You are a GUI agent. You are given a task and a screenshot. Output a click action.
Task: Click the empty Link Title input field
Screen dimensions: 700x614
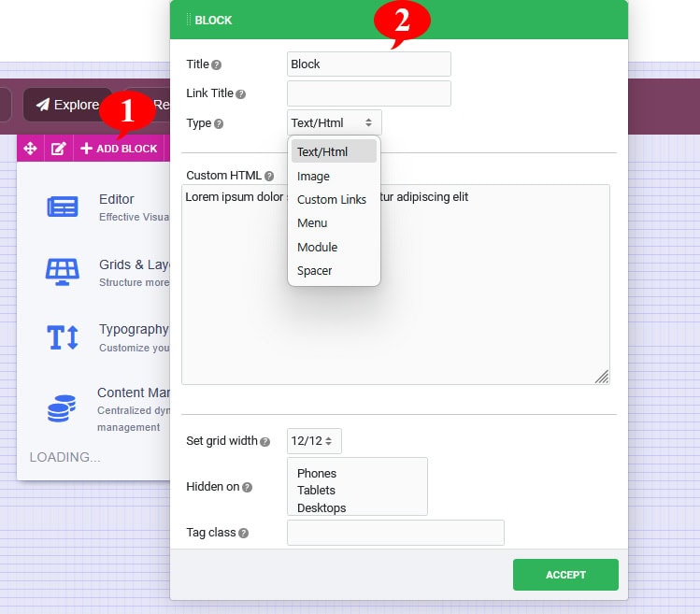pyautogui.click(x=369, y=93)
